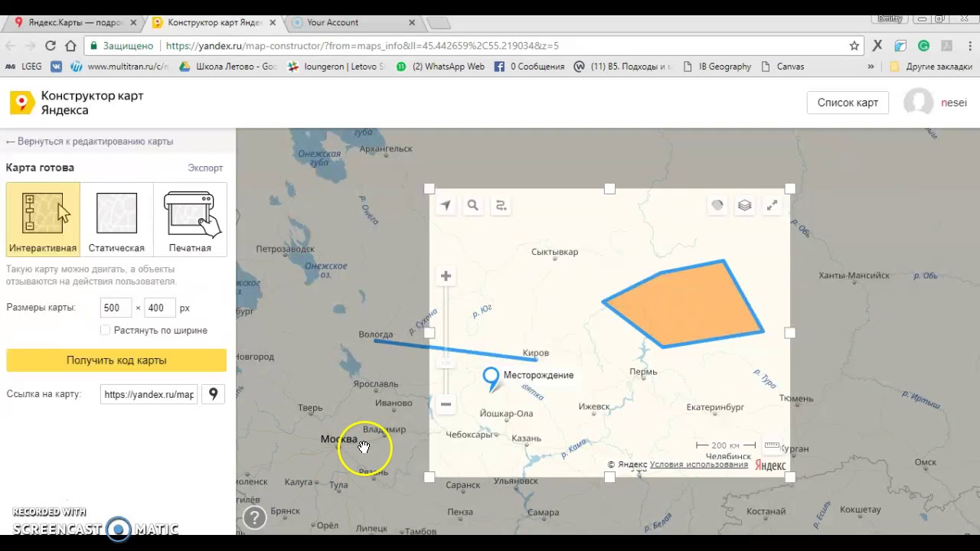Click the Москва city label
Image resolution: width=980 pixels, height=551 pixels.
[338, 439]
